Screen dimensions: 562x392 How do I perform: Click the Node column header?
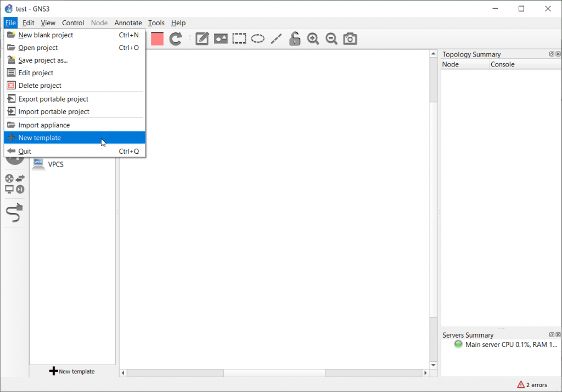[x=465, y=65]
